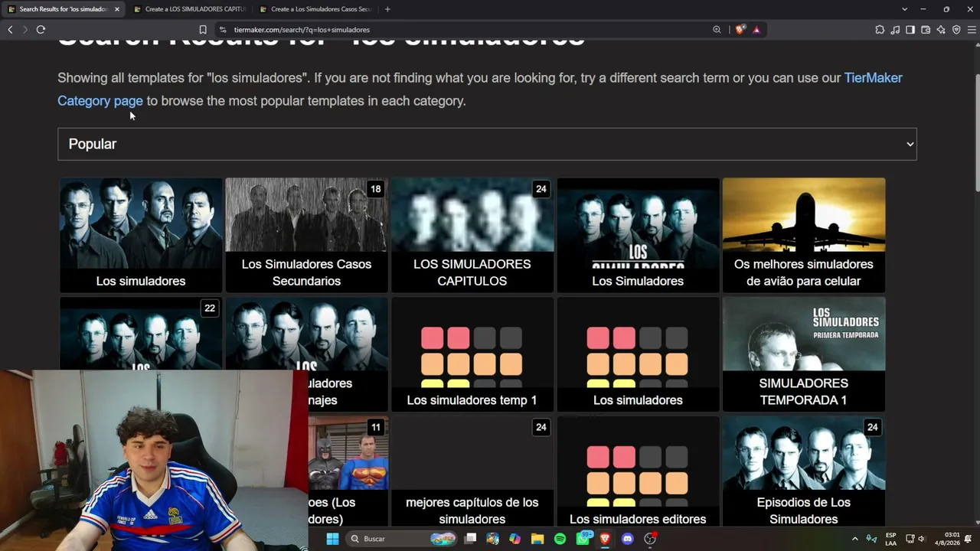Click the tiermaker.com address bar URL
Screen dimensions: 980x551
coord(302,30)
